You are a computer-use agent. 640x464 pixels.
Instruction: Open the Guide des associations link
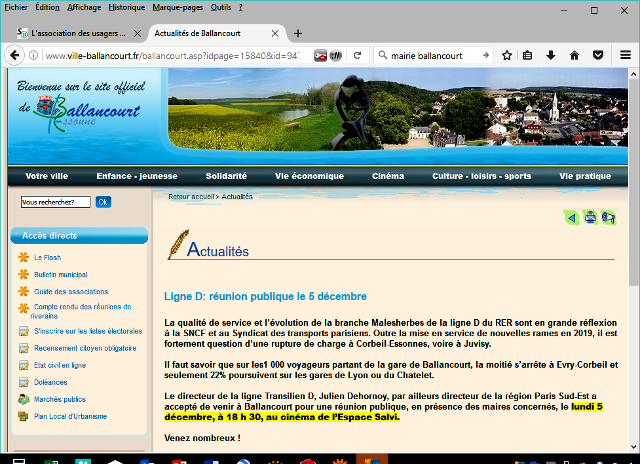pyautogui.click(x=71, y=292)
